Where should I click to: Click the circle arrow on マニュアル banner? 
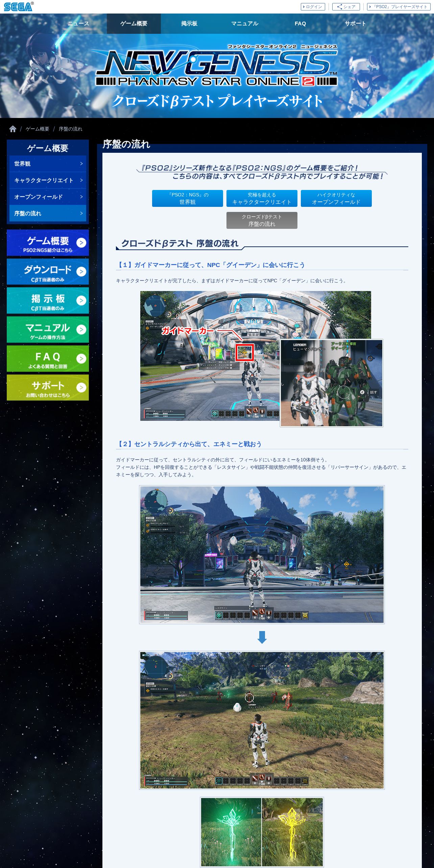pyautogui.click(x=81, y=329)
